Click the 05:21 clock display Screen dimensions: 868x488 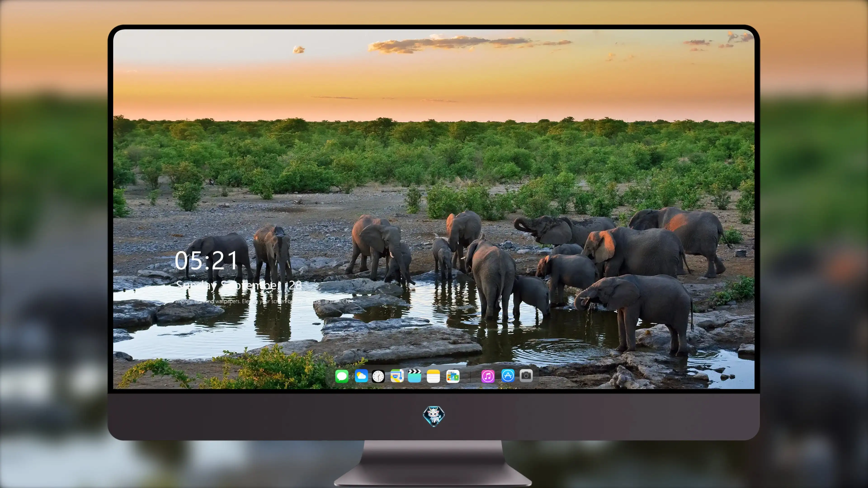(206, 260)
